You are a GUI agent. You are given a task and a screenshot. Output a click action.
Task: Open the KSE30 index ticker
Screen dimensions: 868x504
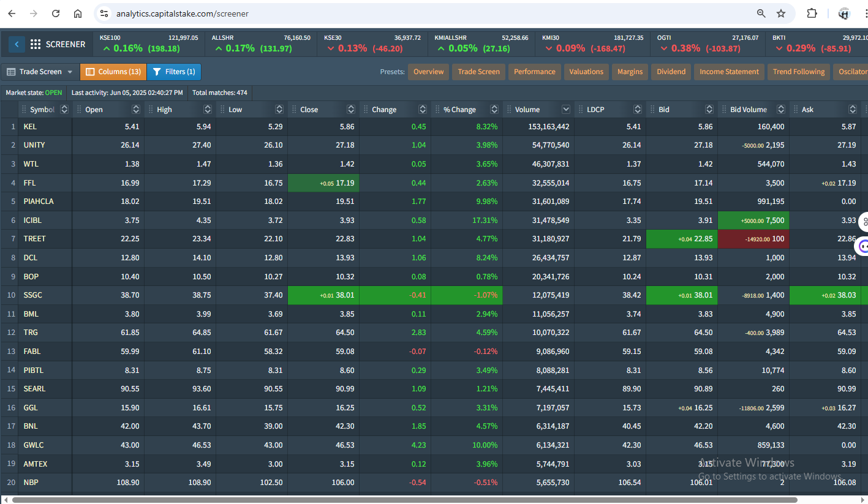372,43
